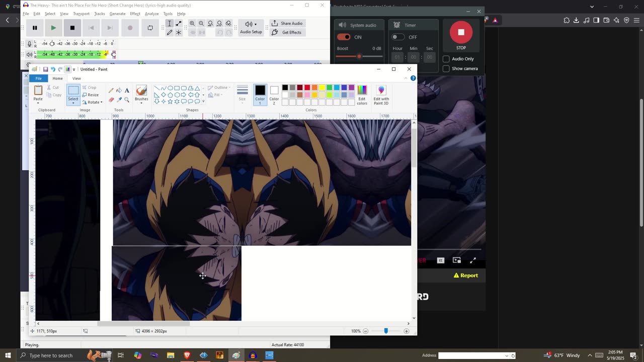Toggle the System audio switch ON/OFF
Image resolution: width=644 pixels, height=362 pixels.
[344, 37]
